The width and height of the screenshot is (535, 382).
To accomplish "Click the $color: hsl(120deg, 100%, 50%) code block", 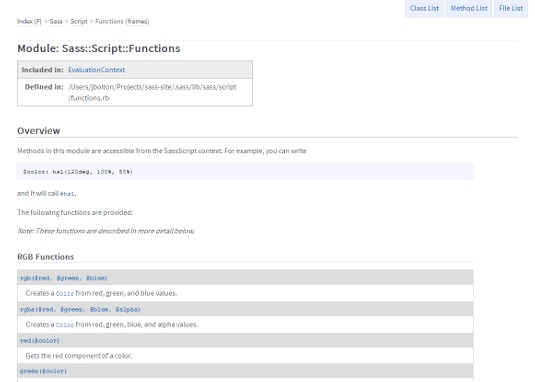I will [245, 172].
